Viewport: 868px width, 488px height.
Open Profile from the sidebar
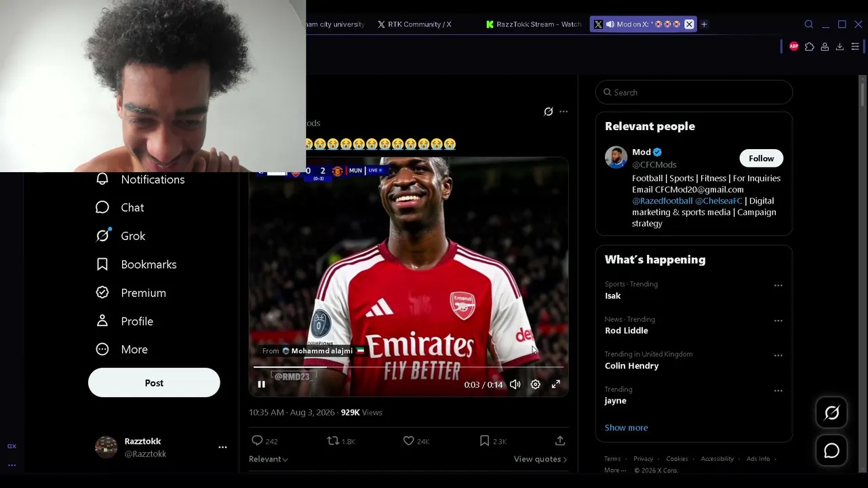[125, 321]
